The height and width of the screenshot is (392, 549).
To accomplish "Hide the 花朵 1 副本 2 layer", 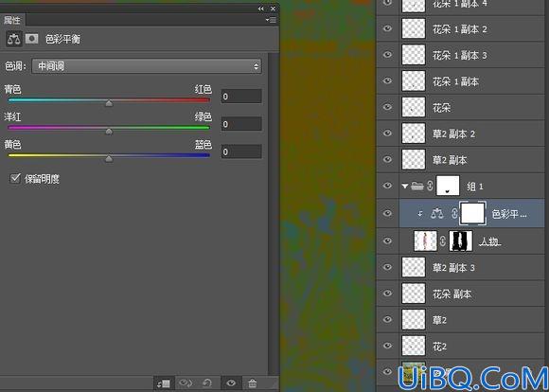I will (387, 28).
